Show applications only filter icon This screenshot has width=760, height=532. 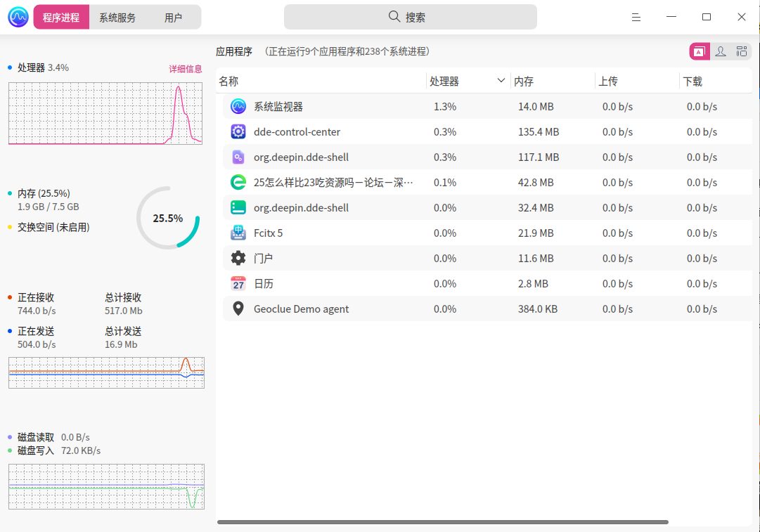click(x=700, y=51)
